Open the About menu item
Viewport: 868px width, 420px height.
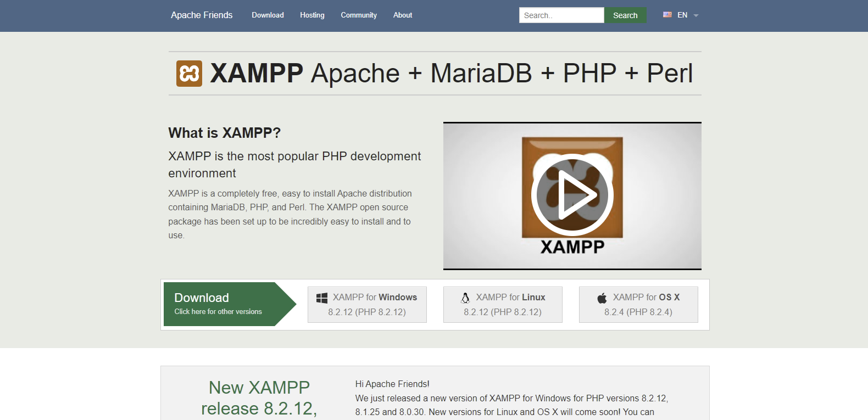pyautogui.click(x=403, y=15)
